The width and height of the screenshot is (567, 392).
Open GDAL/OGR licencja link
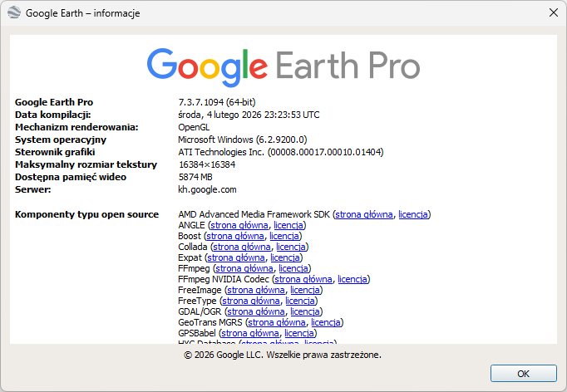(305, 311)
